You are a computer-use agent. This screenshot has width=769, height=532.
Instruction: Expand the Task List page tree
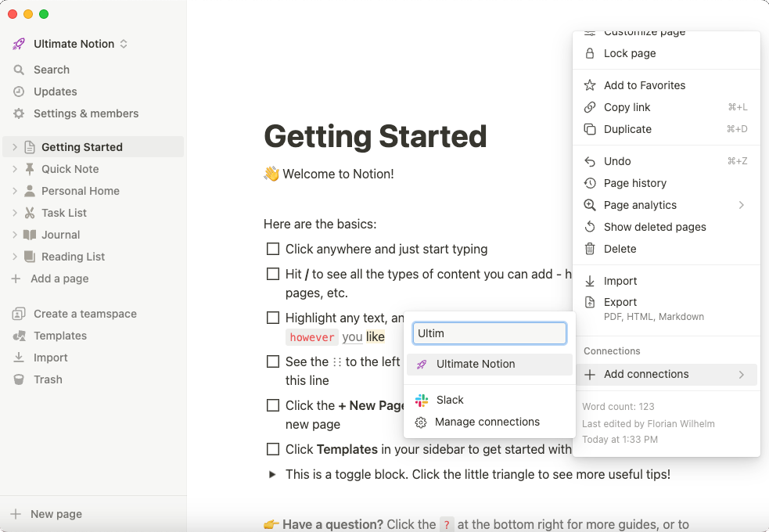tap(15, 213)
